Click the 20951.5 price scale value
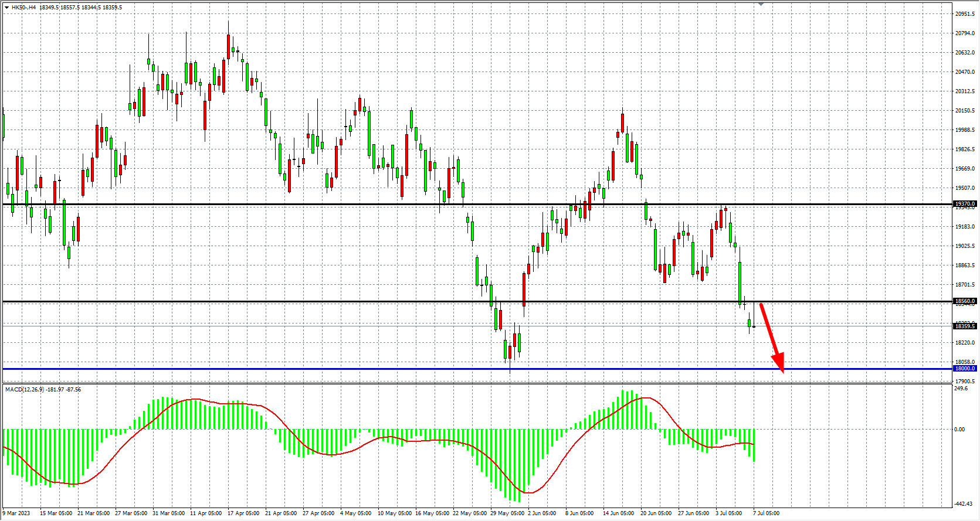Screen dimensions: 980x521 pos(965,13)
